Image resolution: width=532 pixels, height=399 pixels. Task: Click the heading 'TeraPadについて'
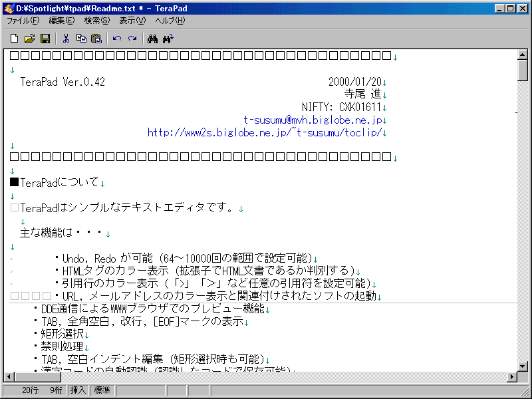coord(55,183)
